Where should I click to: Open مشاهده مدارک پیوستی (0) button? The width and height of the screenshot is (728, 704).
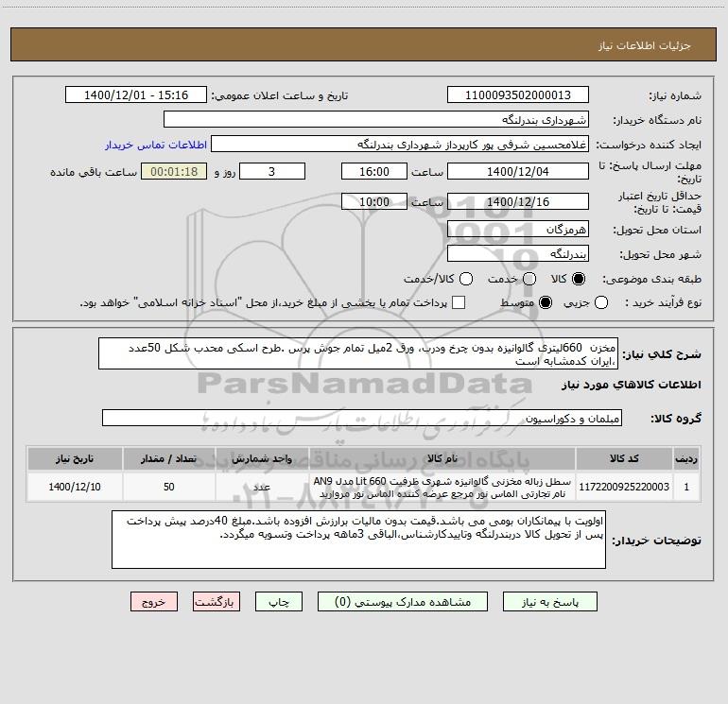tap(403, 601)
